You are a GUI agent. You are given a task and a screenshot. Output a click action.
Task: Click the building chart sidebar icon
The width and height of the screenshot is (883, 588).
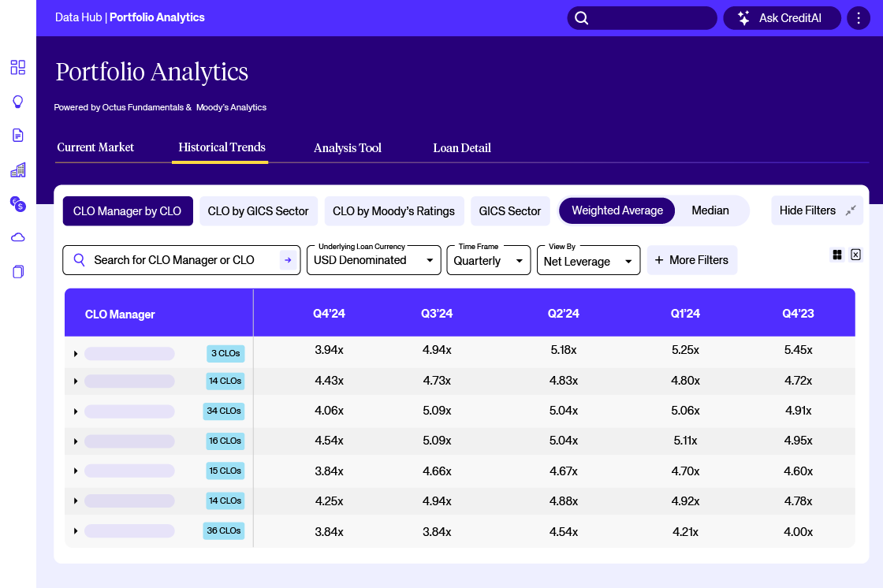pos(18,170)
